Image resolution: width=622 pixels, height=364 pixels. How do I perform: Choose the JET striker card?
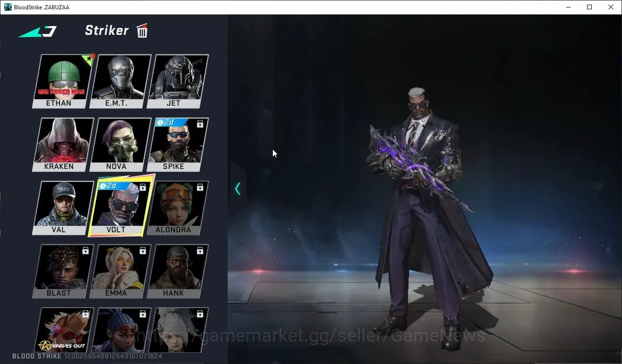[177, 81]
